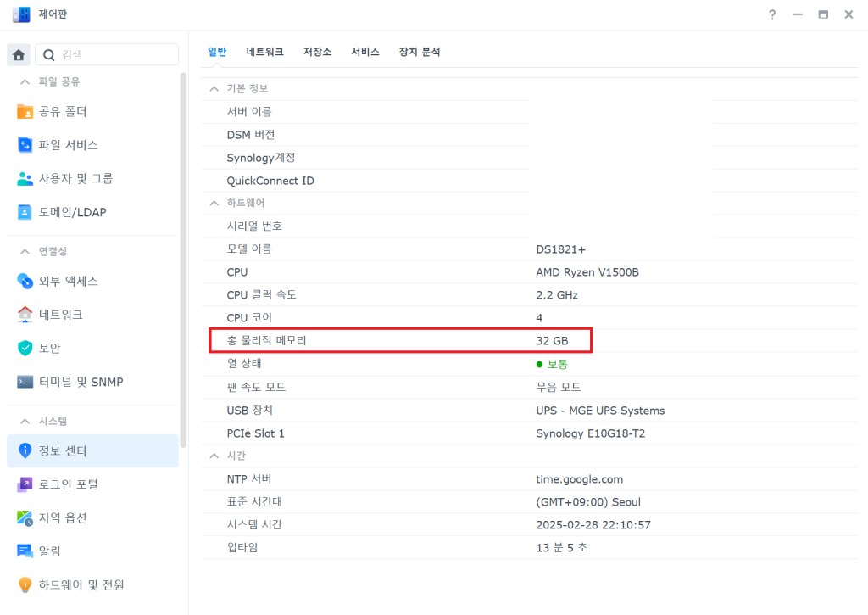
Task: Click the NTP server value time.google.com
Action: pyautogui.click(x=580, y=479)
